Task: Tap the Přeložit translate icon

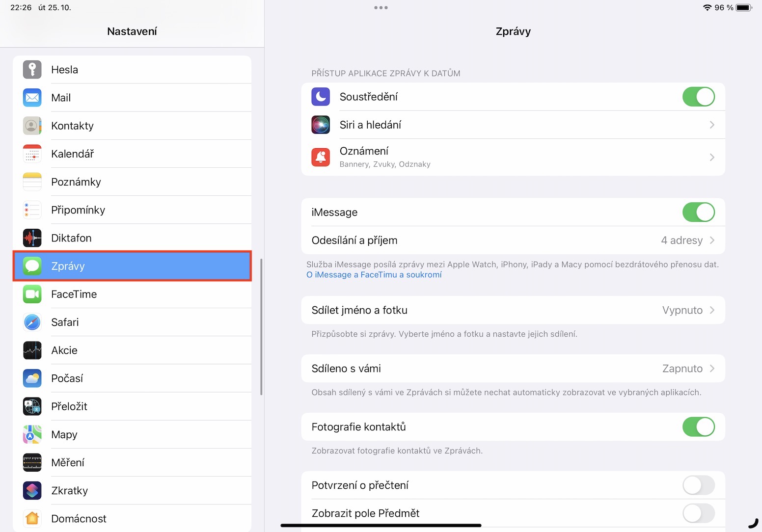Action: point(32,406)
